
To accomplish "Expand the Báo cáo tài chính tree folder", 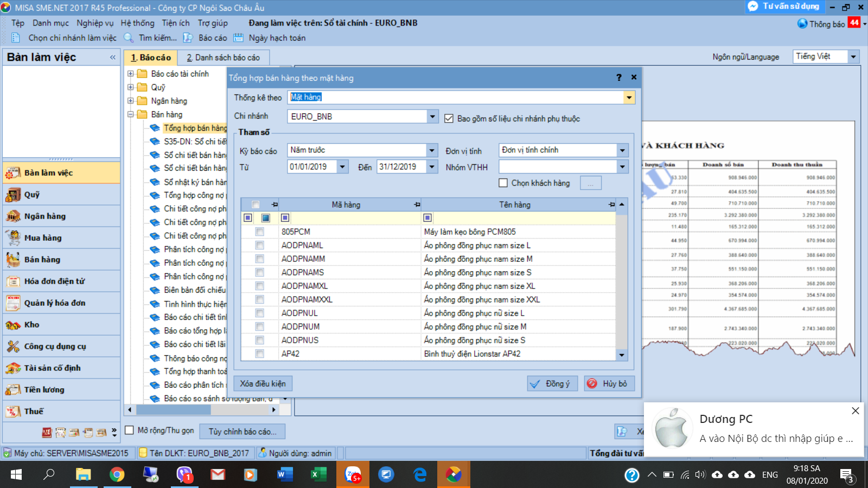I will point(131,74).
